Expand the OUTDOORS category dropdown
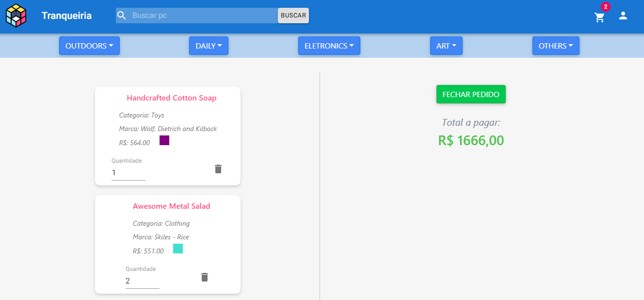The image size is (644, 300). point(89,46)
